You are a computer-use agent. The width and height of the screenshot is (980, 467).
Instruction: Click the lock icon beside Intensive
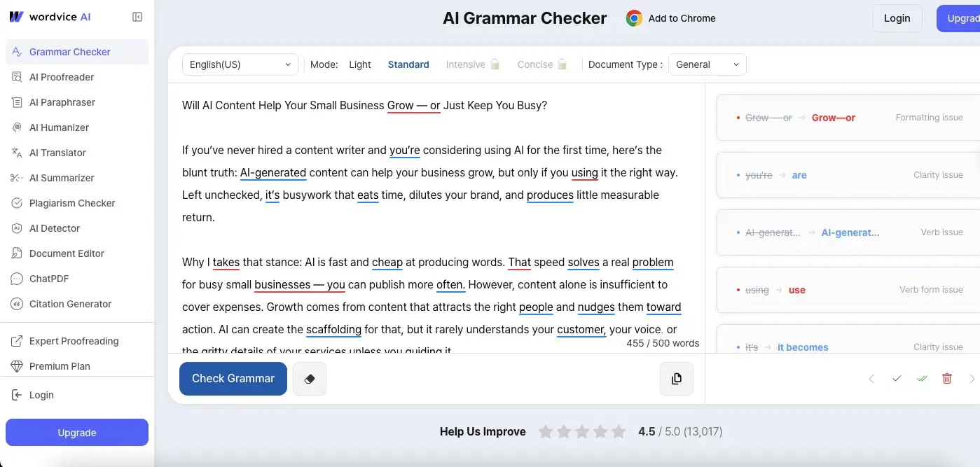tap(495, 64)
